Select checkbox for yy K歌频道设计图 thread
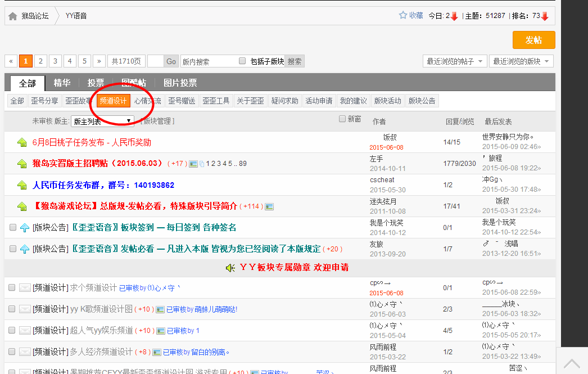The width and height of the screenshot is (588, 374). click(x=12, y=309)
